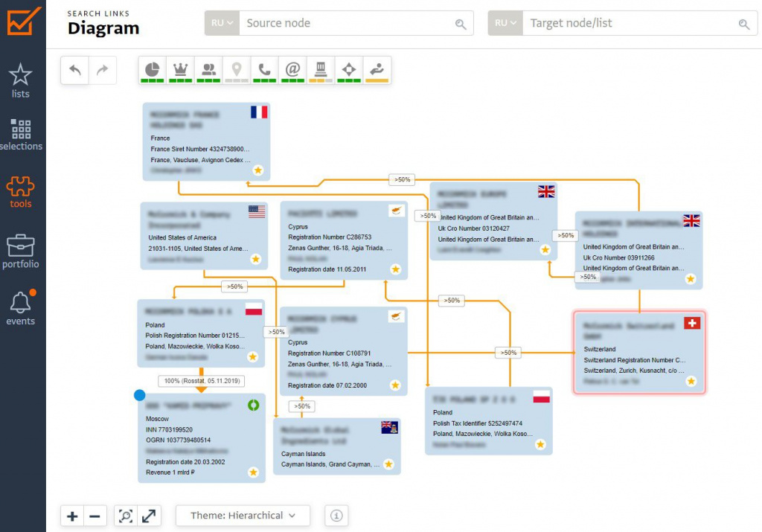
Task: Click >50% label below Cayman-linked Cyprus card
Action: point(302,406)
